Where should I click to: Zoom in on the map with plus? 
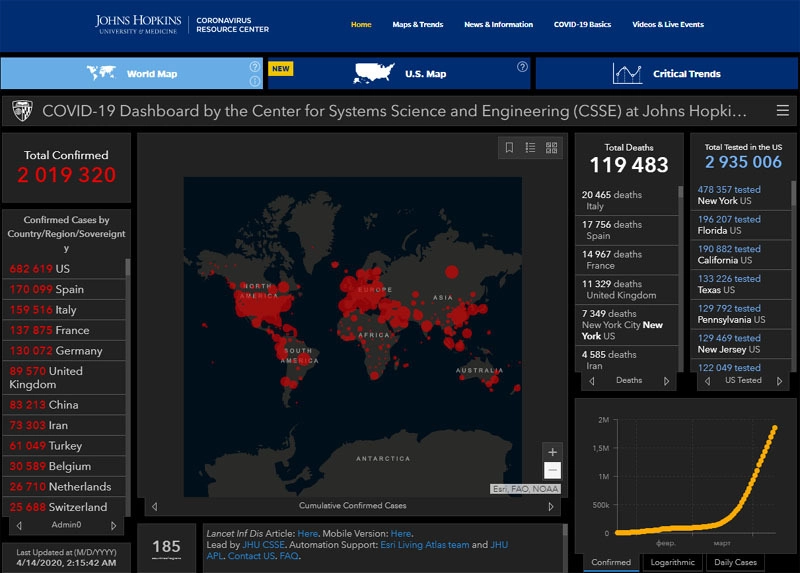(x=552, y=452)
